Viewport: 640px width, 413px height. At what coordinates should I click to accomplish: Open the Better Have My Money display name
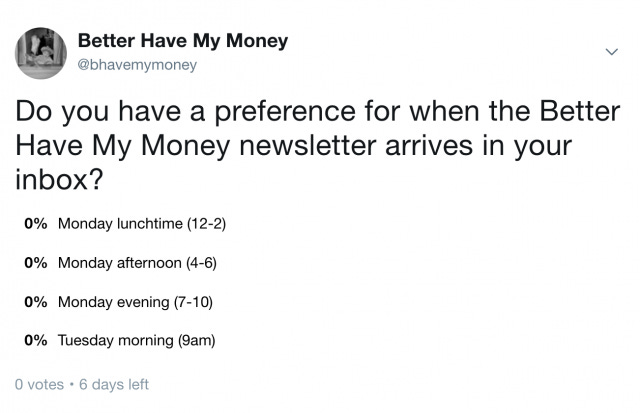coord(182,41)
